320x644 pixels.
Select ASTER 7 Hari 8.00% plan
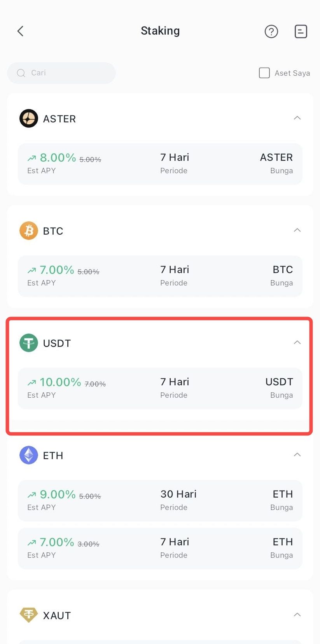(160, 164)
